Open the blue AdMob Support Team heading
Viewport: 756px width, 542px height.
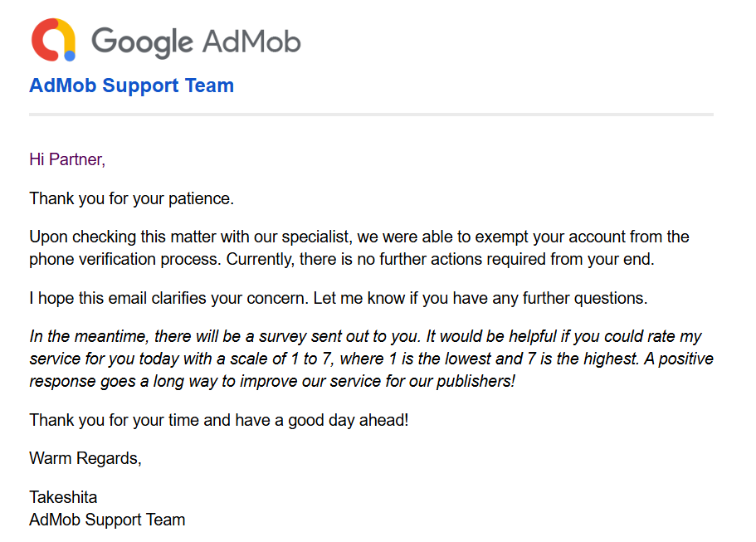[131, 85]
